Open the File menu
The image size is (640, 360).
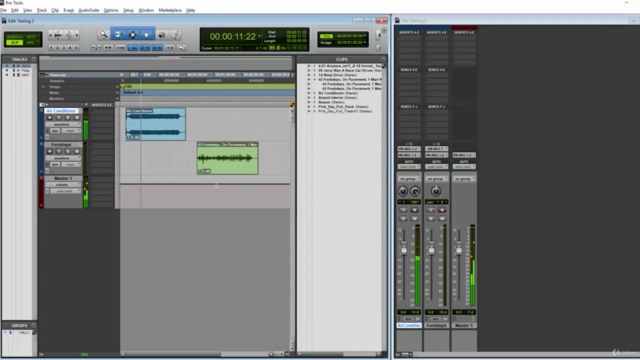[x=4, y=10]
